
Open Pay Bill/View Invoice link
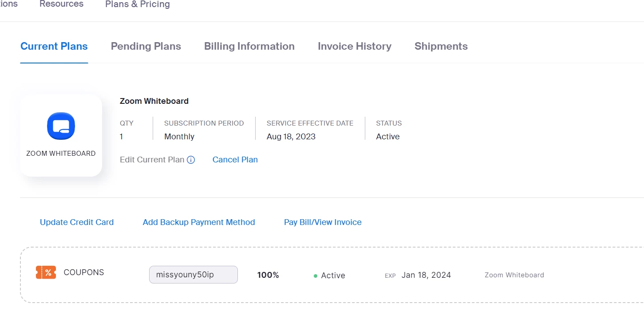point(323,222)
